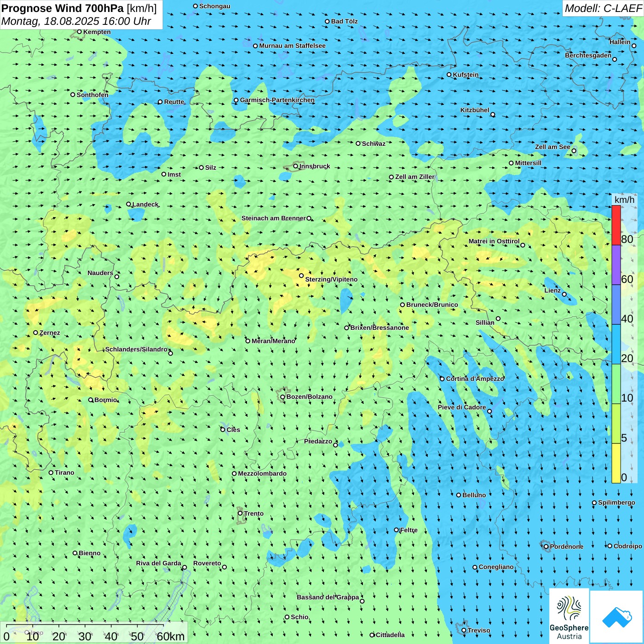Click the 'Bad Tölz' label
The height and width of the screenshot is (644, 644).
point(345,21)
